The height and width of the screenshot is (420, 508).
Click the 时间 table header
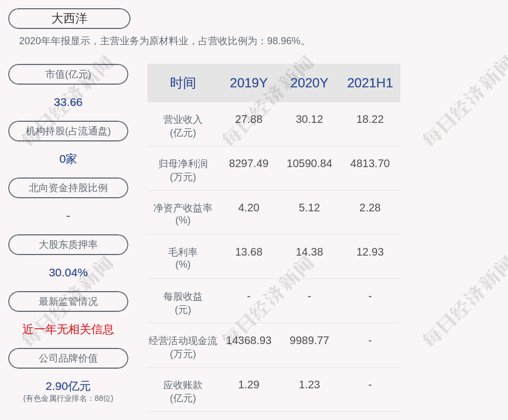click(x=183, y=83)
